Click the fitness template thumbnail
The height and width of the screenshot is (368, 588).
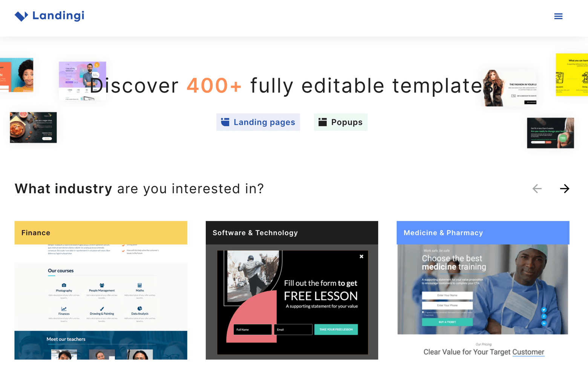click(550, 133)
